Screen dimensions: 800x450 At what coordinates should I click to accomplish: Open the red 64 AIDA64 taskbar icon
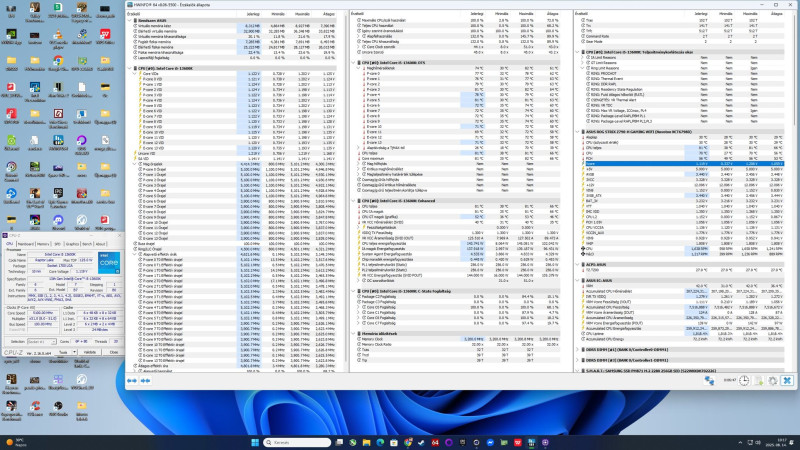(x=435, y=442)
